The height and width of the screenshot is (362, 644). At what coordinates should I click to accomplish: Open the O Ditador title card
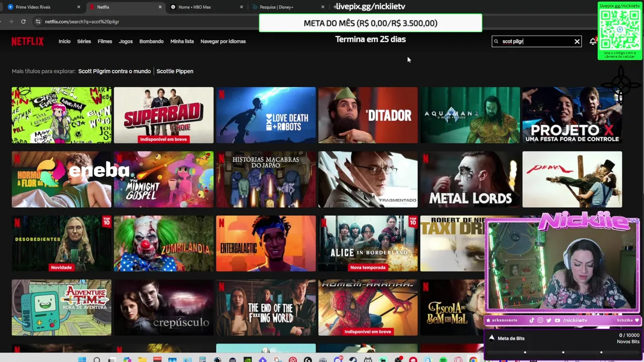[x=368, y=115]
